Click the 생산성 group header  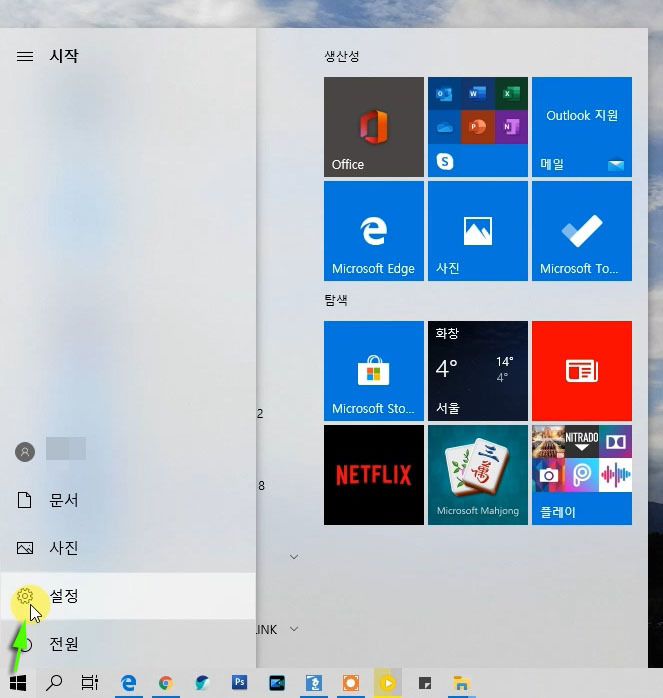pyautogui.click(x=342, y=56)
